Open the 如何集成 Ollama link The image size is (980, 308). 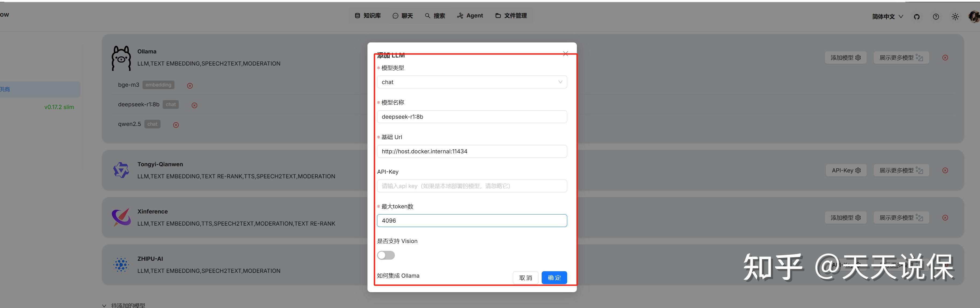point(398,276)
